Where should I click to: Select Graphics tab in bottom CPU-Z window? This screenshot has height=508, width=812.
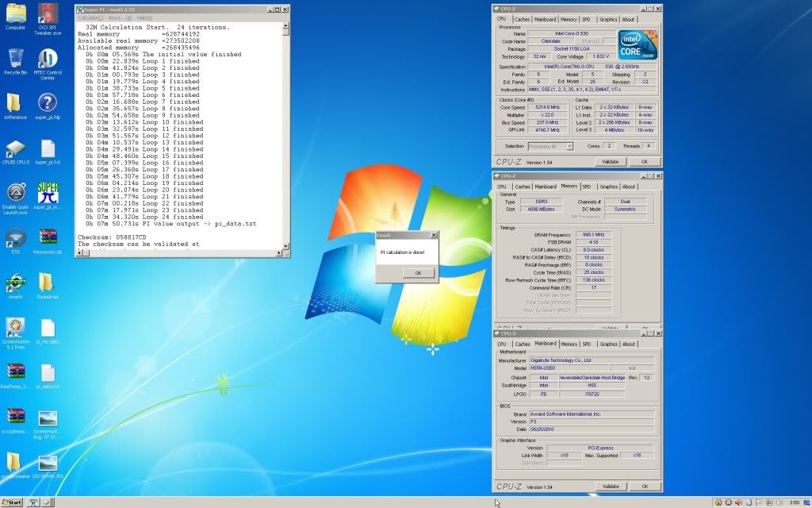click(608, 344)
